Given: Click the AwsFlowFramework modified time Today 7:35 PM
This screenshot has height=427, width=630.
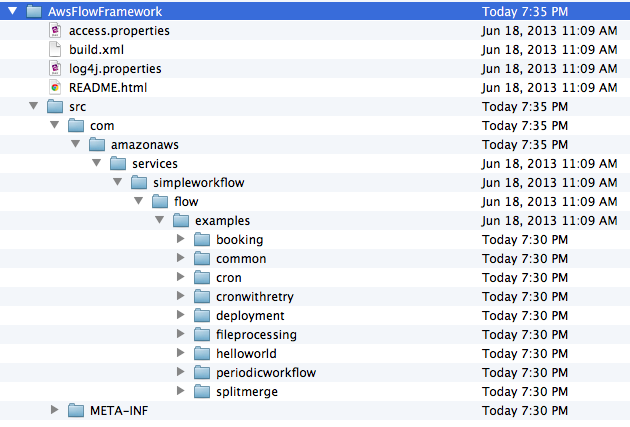Looking at the screenshot, I should 525,11.
